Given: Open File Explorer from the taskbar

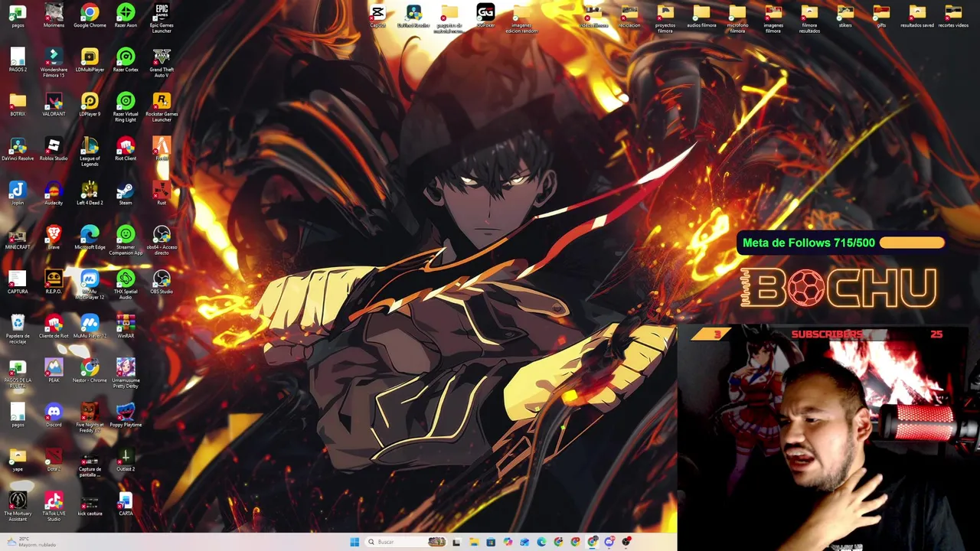Looking at the screenshot, I should (474, 542).
